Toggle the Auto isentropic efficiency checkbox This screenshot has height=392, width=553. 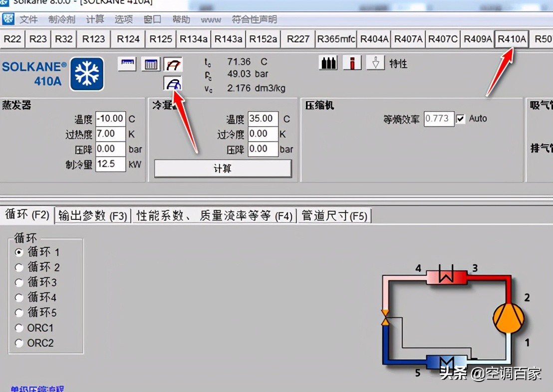click(460, 119)
